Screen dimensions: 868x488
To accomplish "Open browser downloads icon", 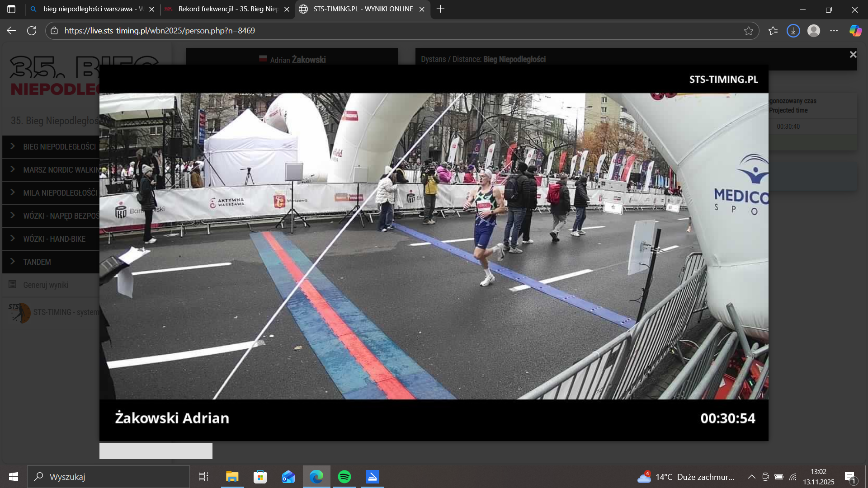I will [793, 31].
